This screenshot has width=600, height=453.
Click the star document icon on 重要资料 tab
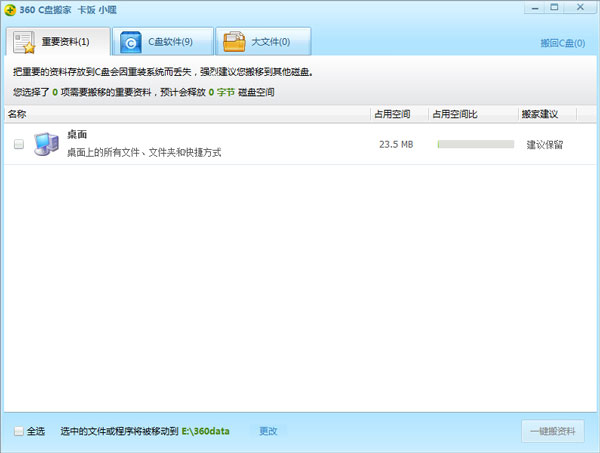click(26, 42)
